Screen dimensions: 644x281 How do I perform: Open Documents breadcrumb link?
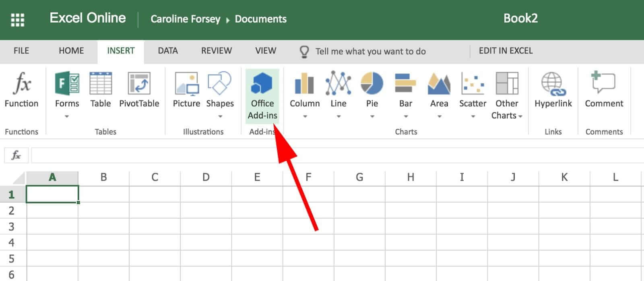click(x=261, y=19)
